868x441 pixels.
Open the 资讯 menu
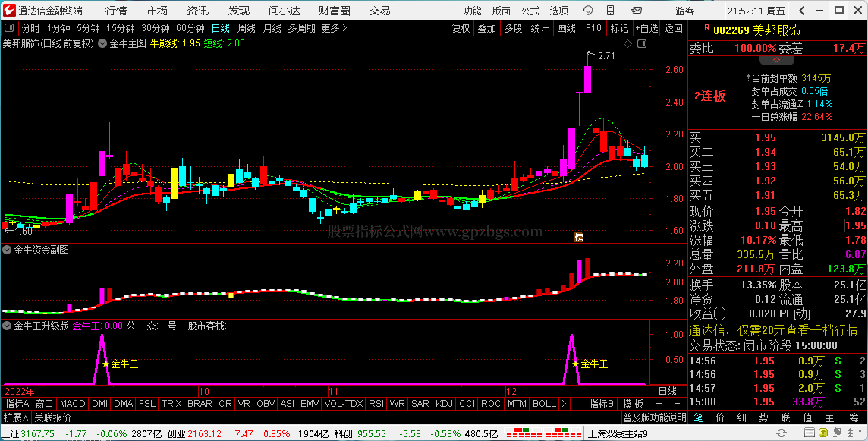pos(198,11)
